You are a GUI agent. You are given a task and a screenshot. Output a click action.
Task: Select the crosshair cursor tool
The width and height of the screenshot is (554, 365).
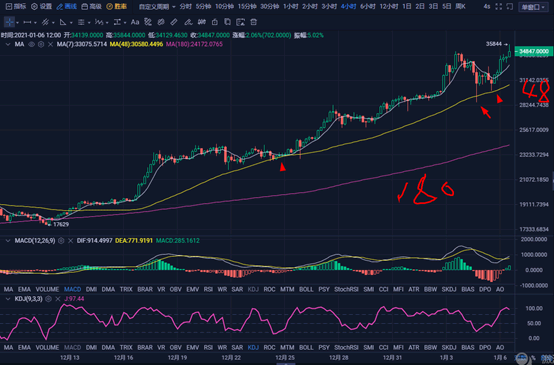[10, 22]
